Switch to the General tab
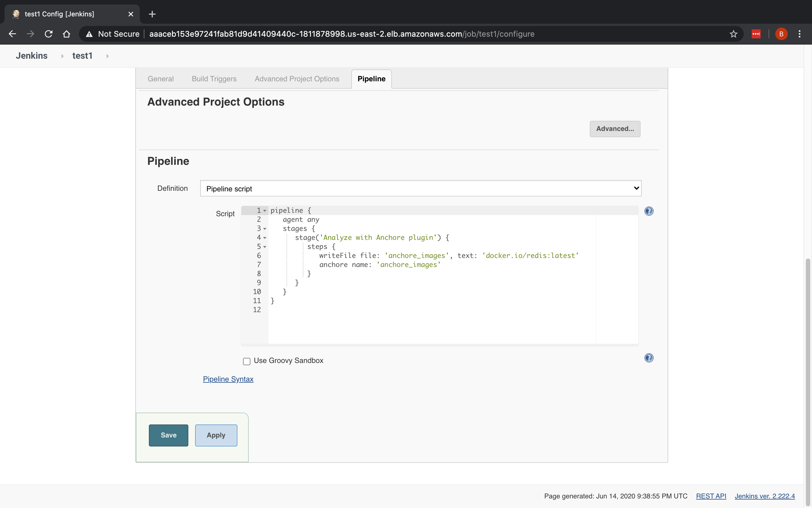 (x=161, y=79)
